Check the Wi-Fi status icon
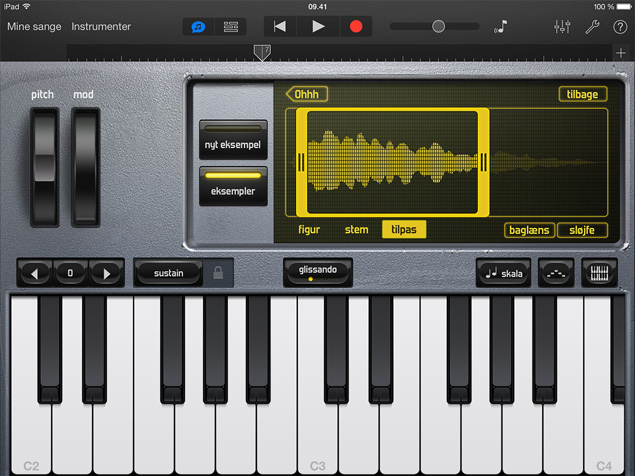635x476 pixels. pos(27,6)
